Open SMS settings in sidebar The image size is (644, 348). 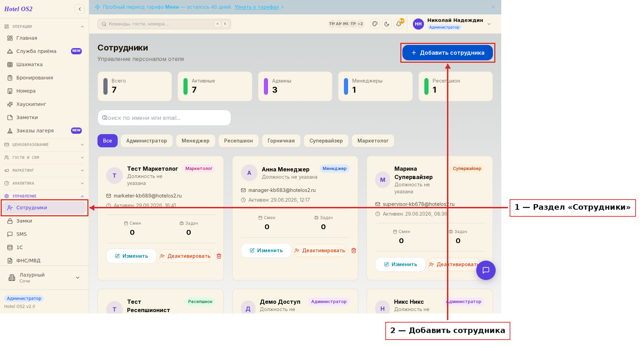click(x=45, y=234)
